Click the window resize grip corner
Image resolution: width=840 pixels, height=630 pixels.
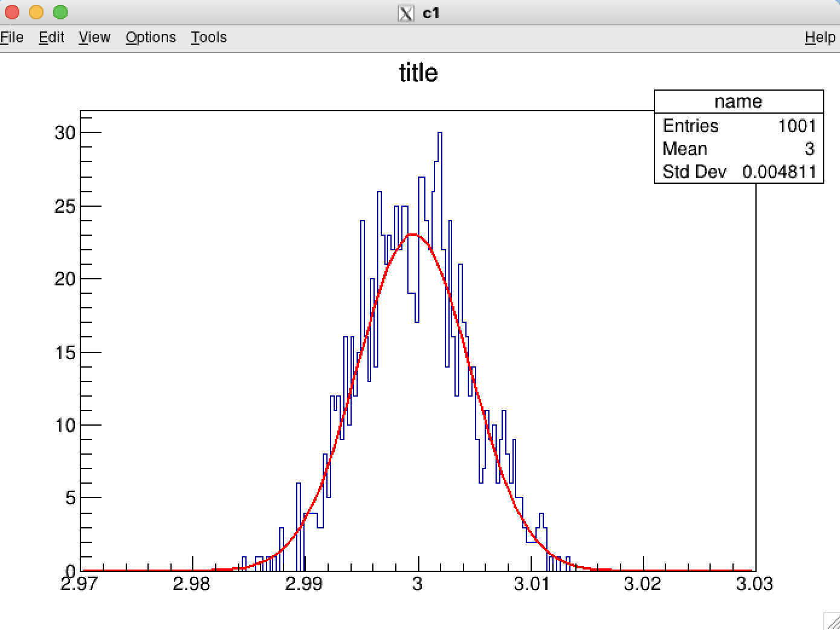(x=832, y=622)
